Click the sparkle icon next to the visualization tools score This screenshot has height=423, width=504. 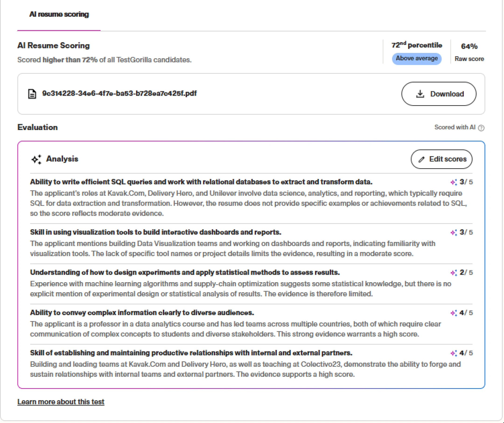click(453, 232)
